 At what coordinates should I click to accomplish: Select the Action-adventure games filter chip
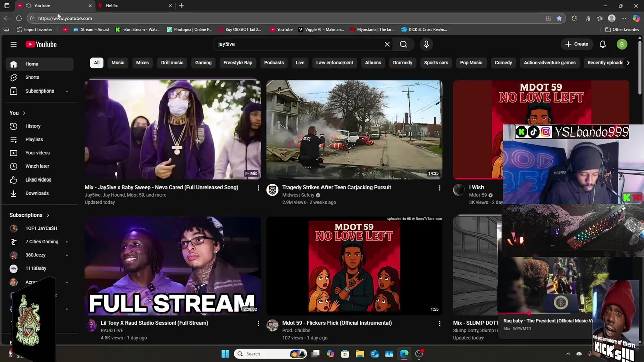coord(550,63)
